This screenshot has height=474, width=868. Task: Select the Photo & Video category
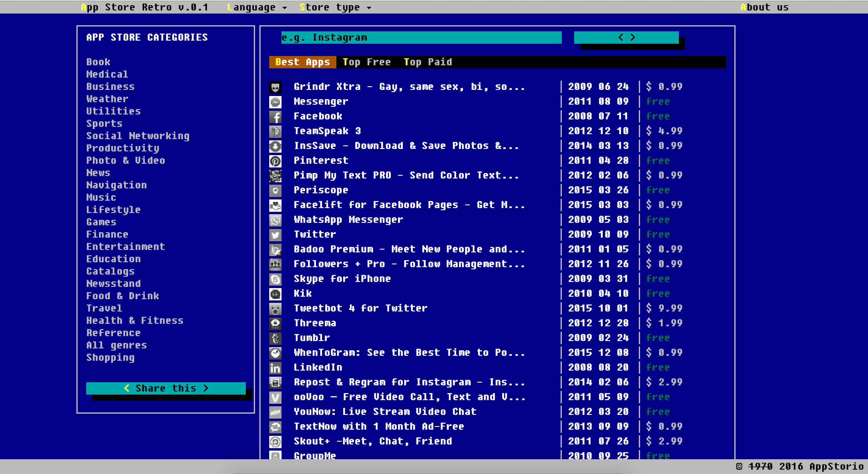click(x=125, y=160)
